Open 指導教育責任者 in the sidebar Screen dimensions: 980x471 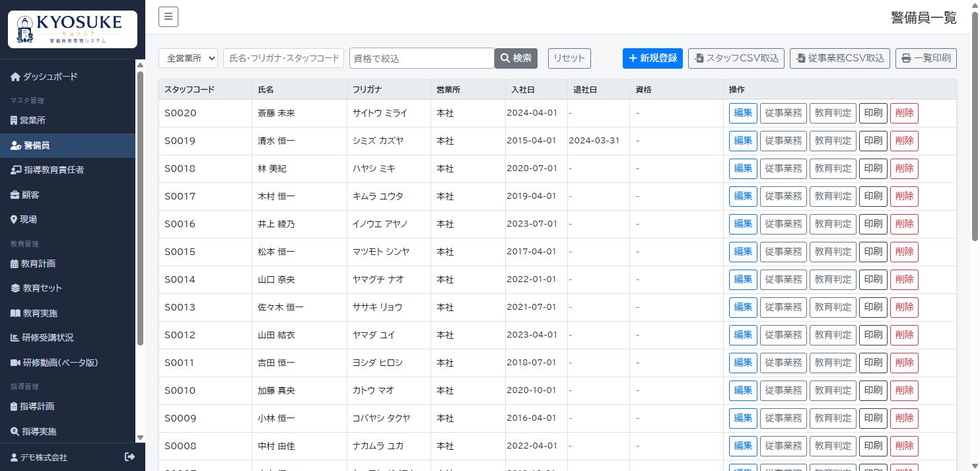[x=67, y=170]
